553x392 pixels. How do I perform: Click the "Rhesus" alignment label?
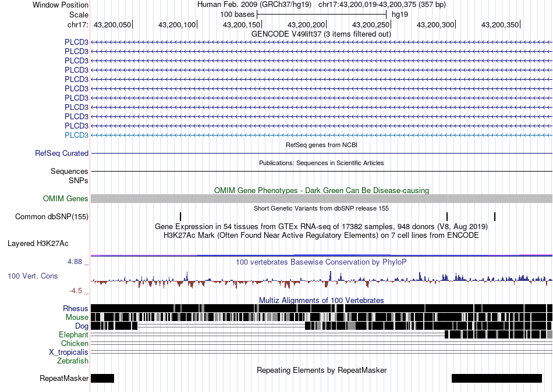click(76, 309)
